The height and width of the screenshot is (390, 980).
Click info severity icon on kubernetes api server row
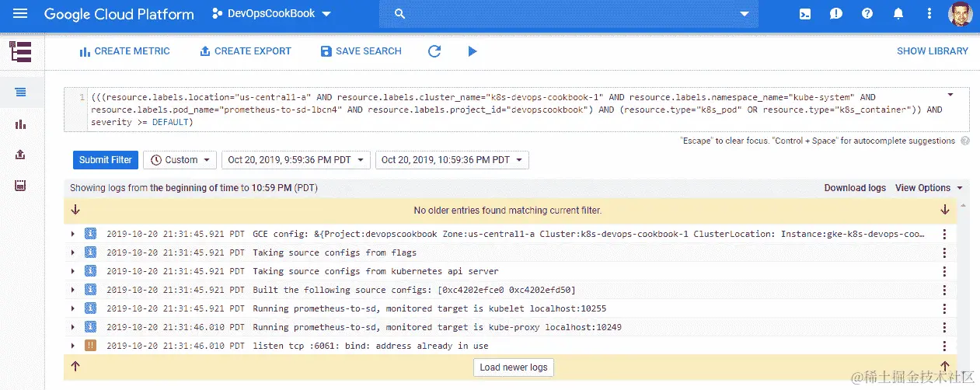pos(90,271)
